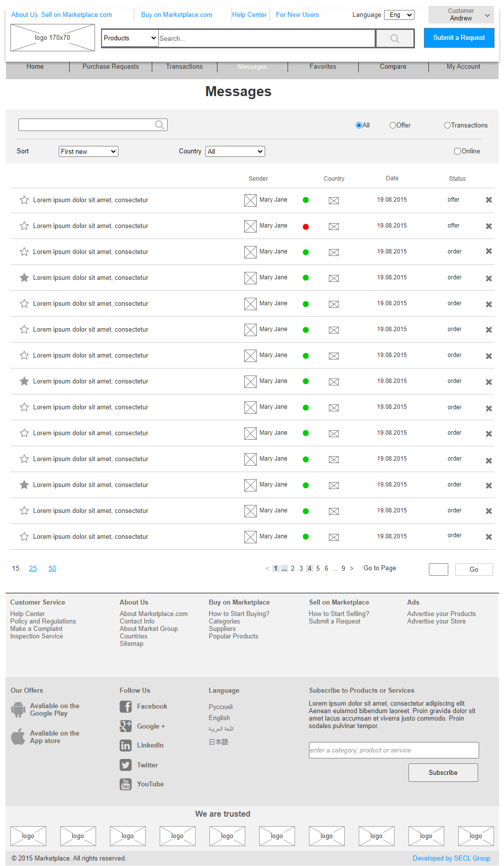Delete the second message with X icon

489,226
